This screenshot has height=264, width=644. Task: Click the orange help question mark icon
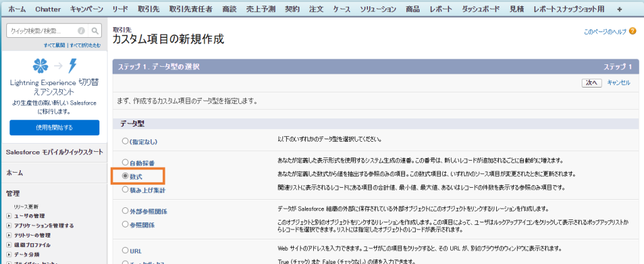click(x=633, y=31)
